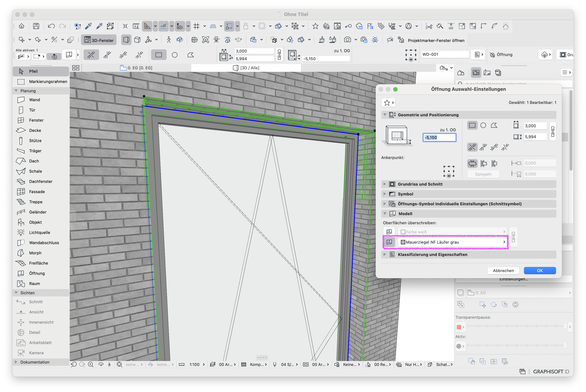
Task: Click the 3,000 width field in dialog
Action: tap(535, 126)
